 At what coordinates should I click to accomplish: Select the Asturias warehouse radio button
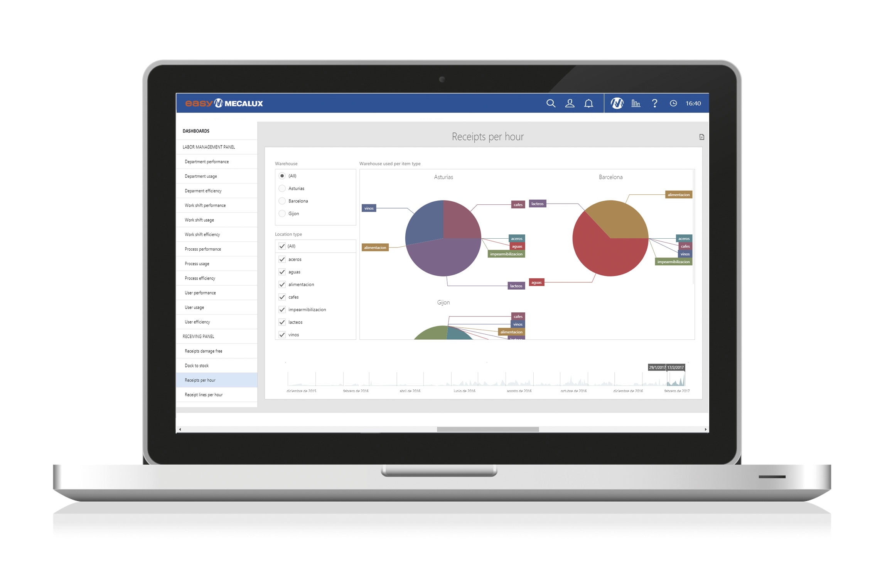282,188
